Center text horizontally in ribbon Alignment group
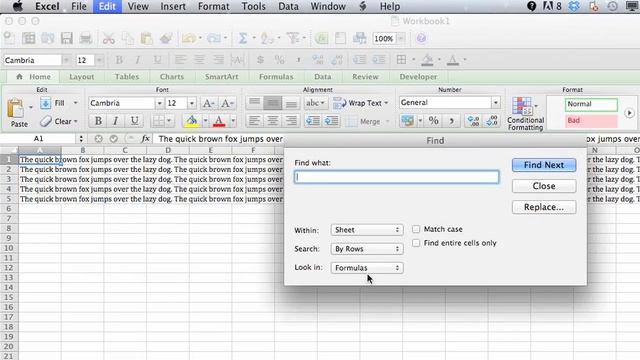 coord(272,121)
